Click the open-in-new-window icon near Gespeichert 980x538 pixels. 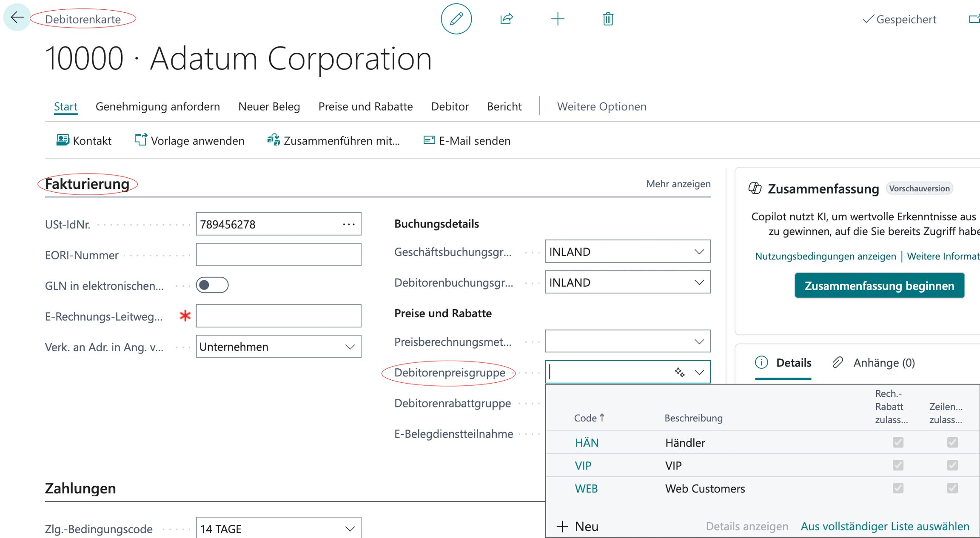pos(974,19)
